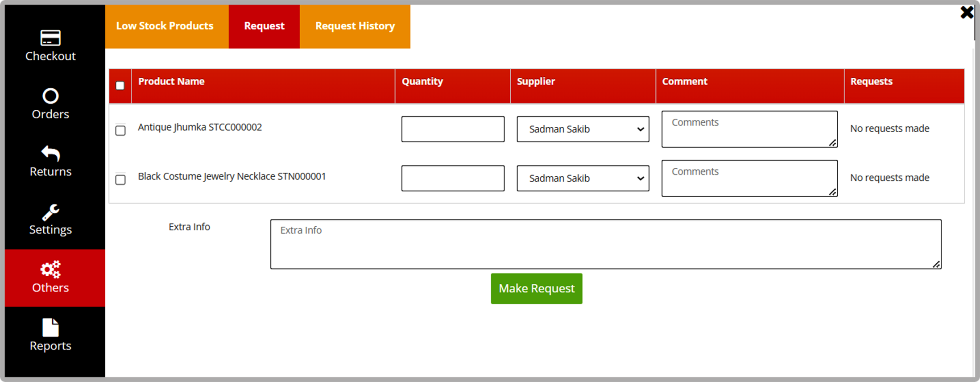Check the Black Costume Jewelry Necklace row checkbox

120,179
